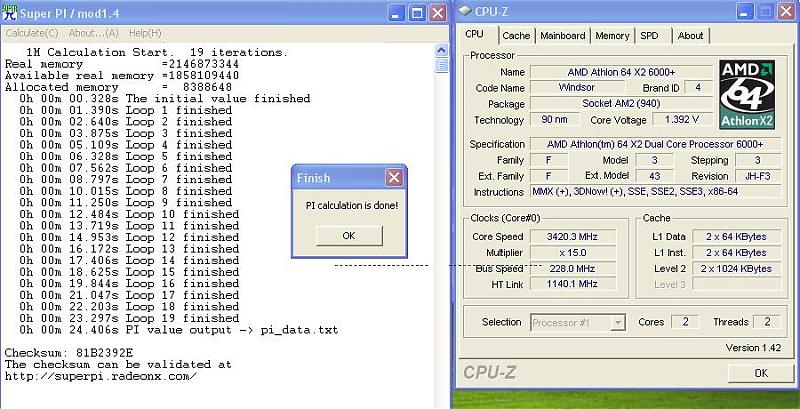The height and width of the screenshot is (409, 800).
Task: Click the superpi.radeonx.com URL text
Action: point(101,376)
